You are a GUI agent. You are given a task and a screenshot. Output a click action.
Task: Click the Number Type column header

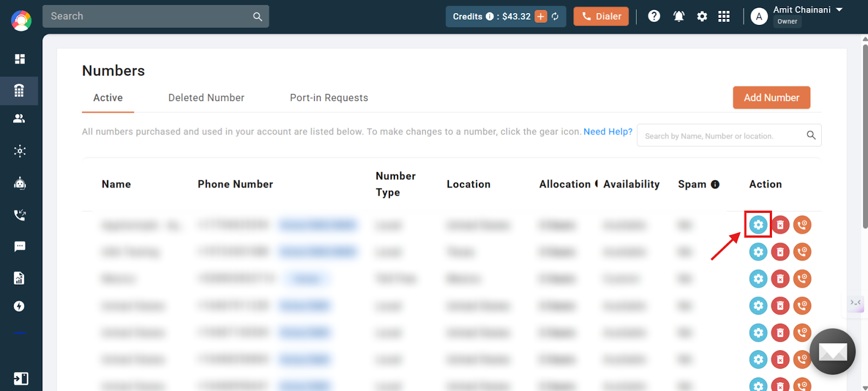click(x=395, y=184)
